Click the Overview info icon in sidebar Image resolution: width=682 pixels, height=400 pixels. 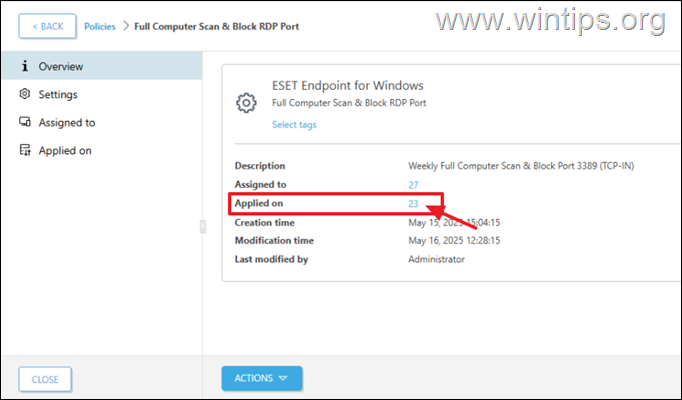click(24, 67)
